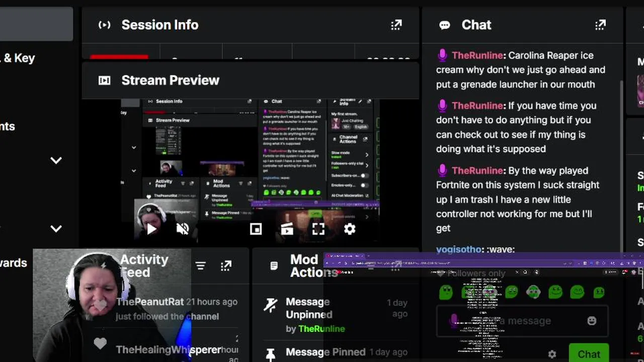Open Followers-only chat chevron in stream preview

366,165
